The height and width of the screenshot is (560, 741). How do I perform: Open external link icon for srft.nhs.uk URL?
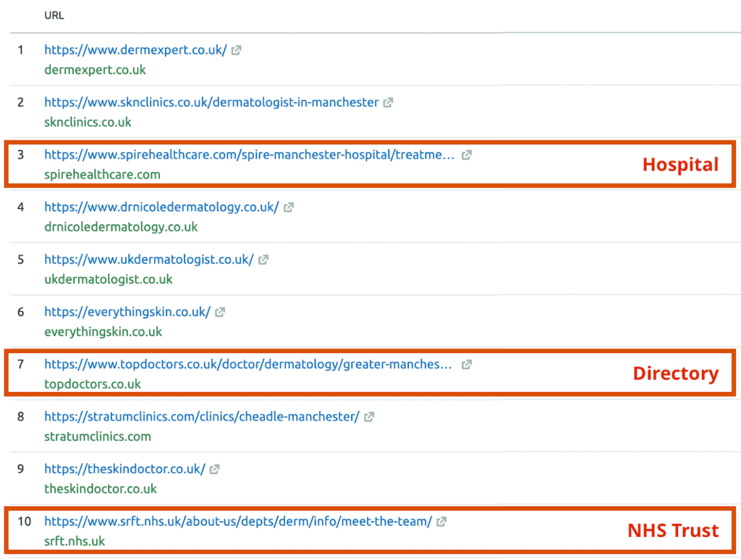[441, 522]
